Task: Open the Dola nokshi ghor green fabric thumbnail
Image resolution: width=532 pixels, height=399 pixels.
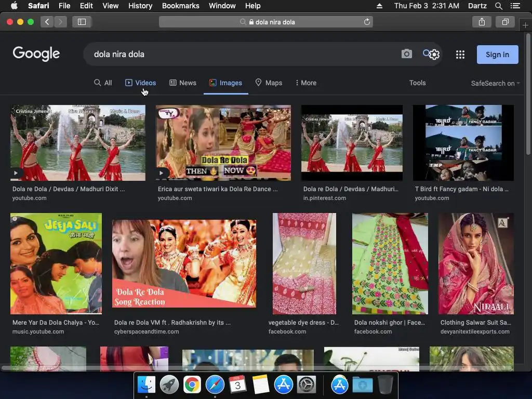Action: [x=390, y=263]
